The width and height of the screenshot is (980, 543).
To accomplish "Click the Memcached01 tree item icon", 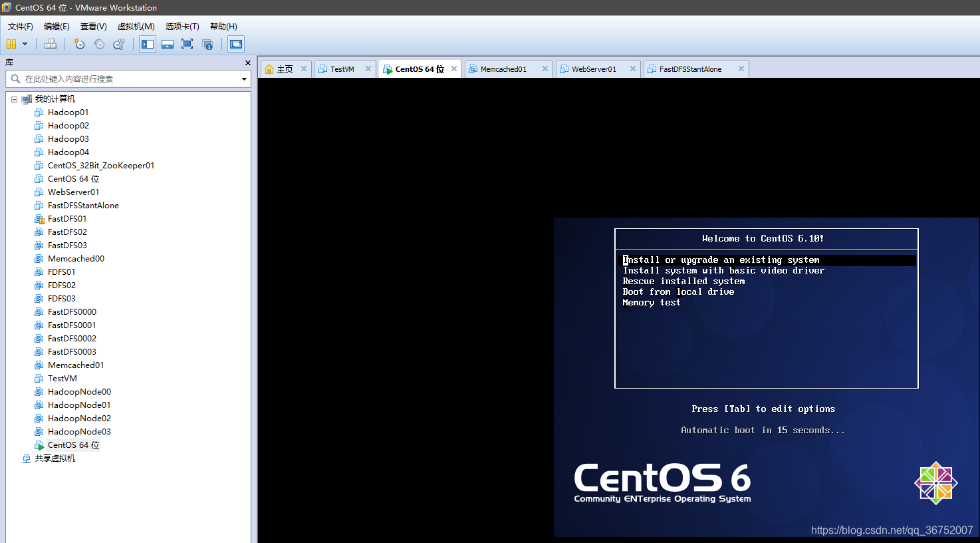I will click(x=39, y=365).
